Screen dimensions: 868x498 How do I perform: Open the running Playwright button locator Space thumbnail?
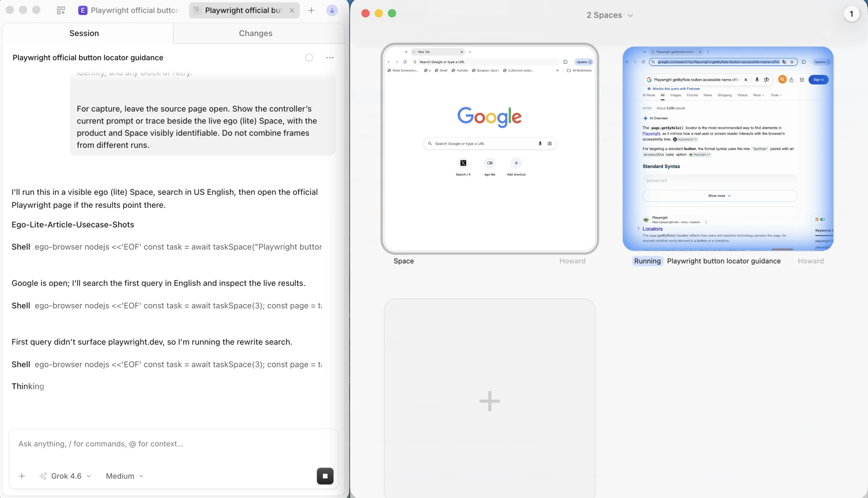(x=728, y=149)
